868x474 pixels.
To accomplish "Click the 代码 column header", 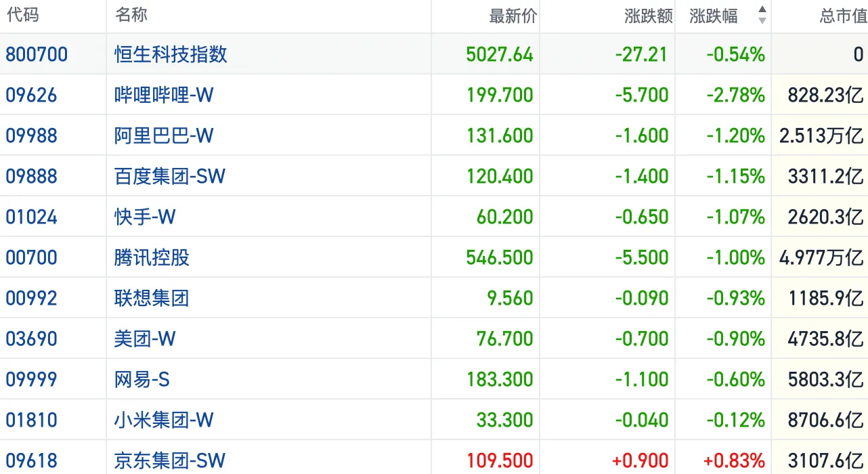I will point(22,16).
